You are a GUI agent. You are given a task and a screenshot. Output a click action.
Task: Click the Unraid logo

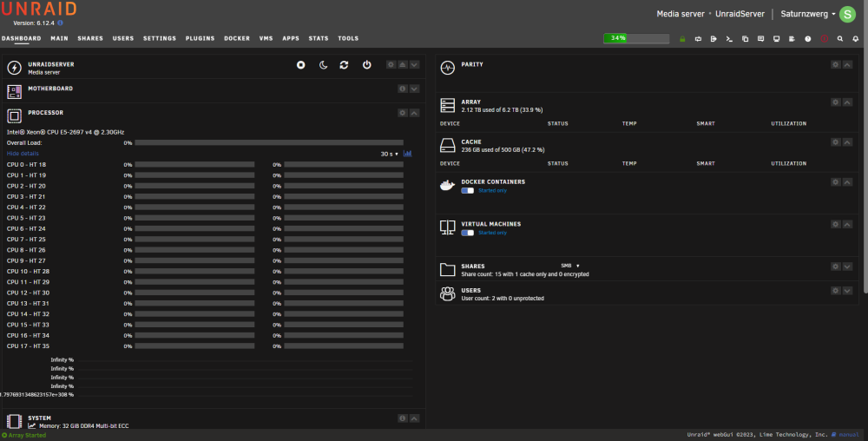click(x=39, y=9)
